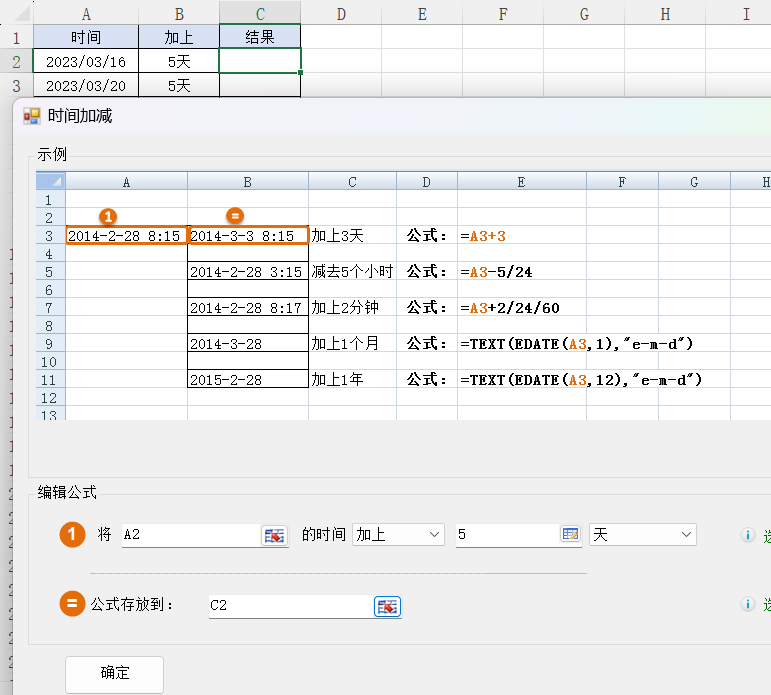Expand the 天 time unit dropdown
Viewport: 771px width, 695px height.
click(642, 535)
